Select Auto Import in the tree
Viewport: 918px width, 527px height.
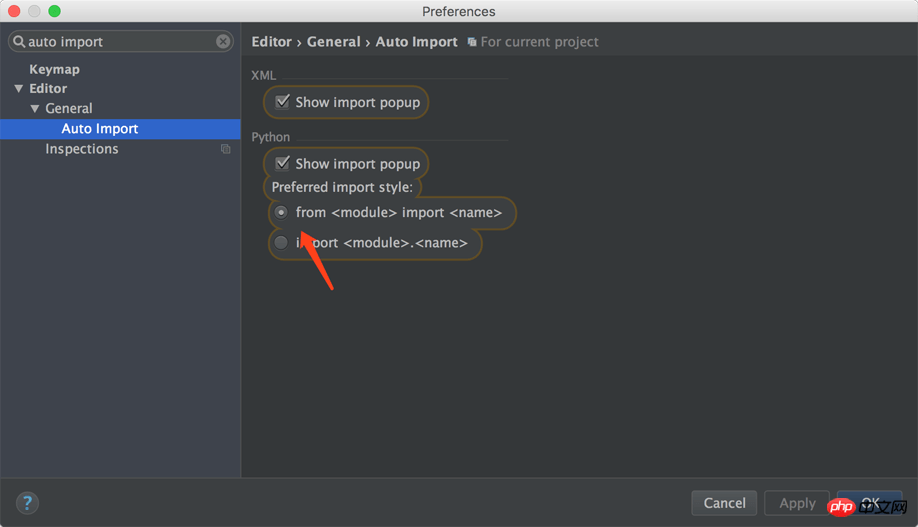pyautogui.click(x=99, y=129)
